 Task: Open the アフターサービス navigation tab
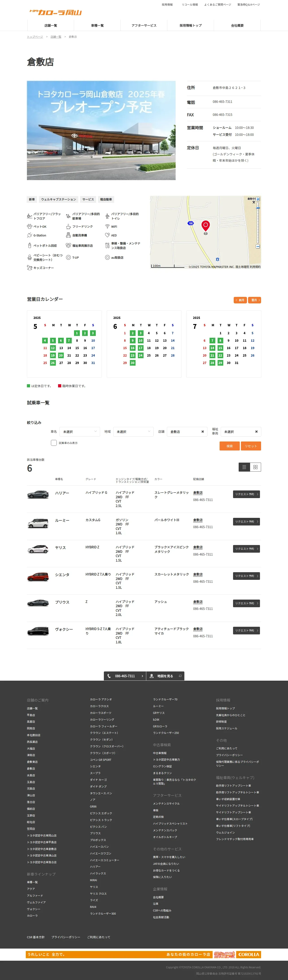(x=144, y=26)
